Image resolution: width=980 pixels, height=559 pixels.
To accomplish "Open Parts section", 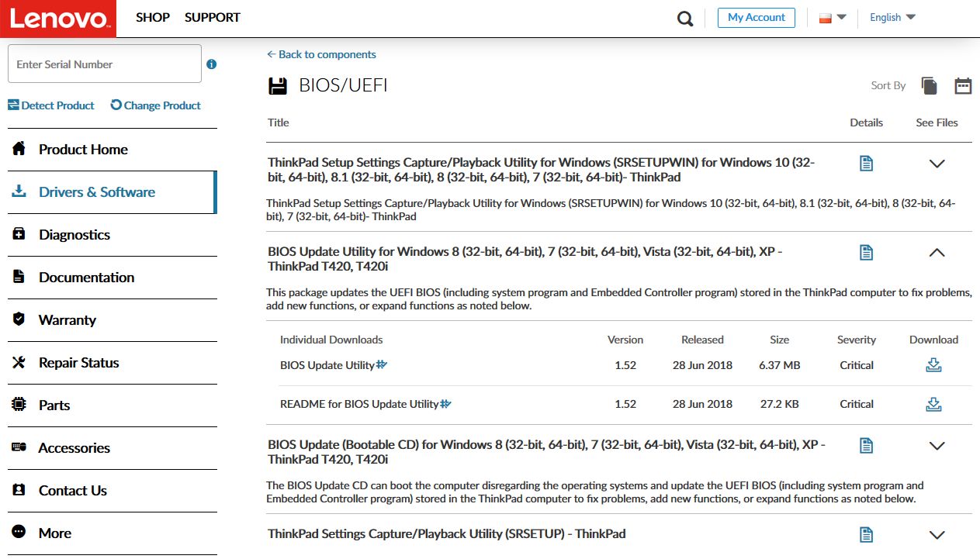I will [x=113, y=405].
